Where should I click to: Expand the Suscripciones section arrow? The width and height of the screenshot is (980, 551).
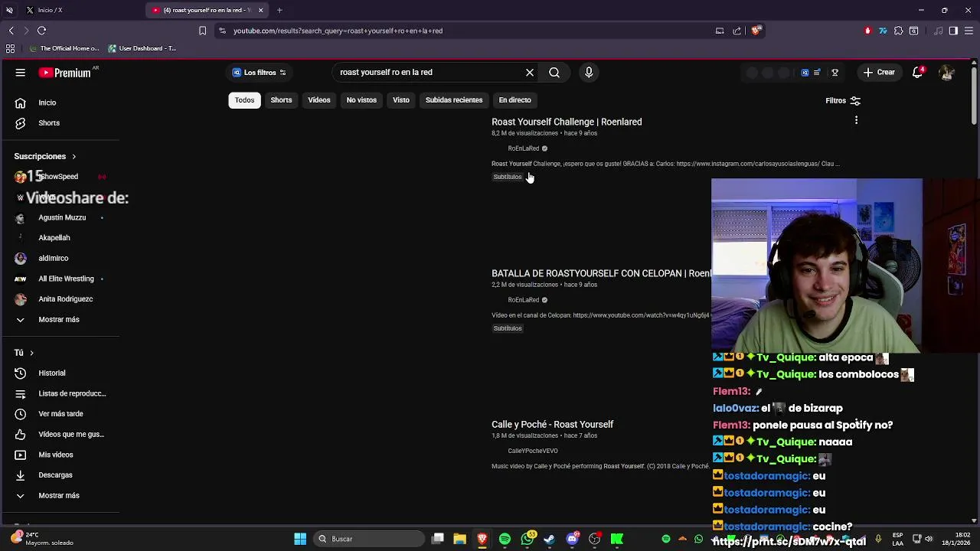click(73, 156)
